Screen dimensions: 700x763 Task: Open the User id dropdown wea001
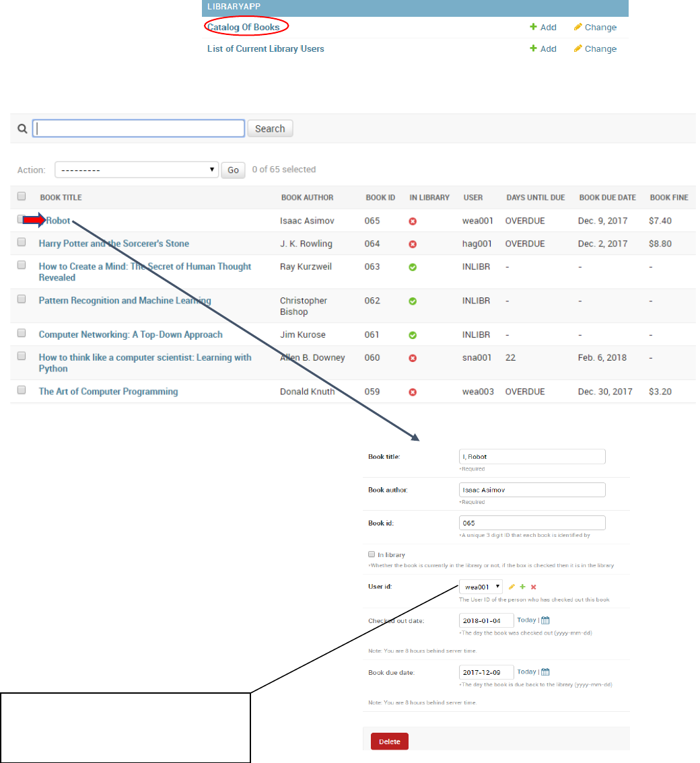pos(481,587)
